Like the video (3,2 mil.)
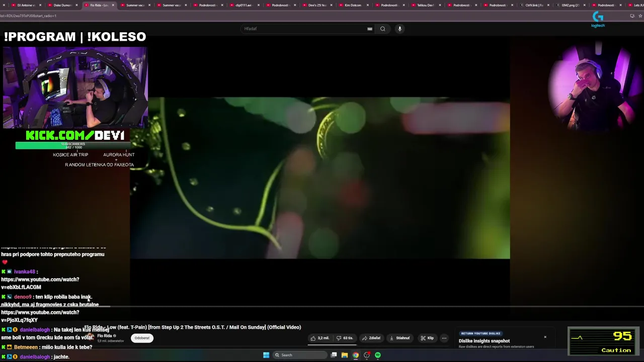The height and width of the screenshot is (362, 644). 320,338
